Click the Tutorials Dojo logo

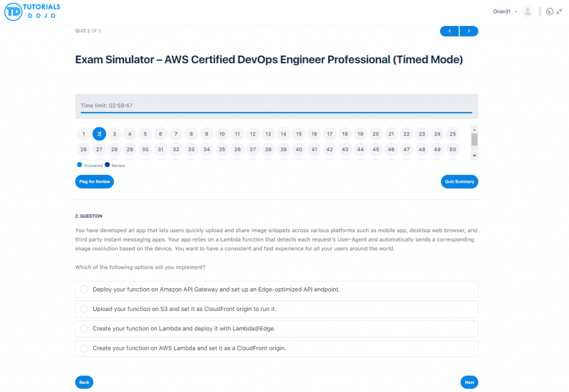pyautogui.click(x=32, y=11)
